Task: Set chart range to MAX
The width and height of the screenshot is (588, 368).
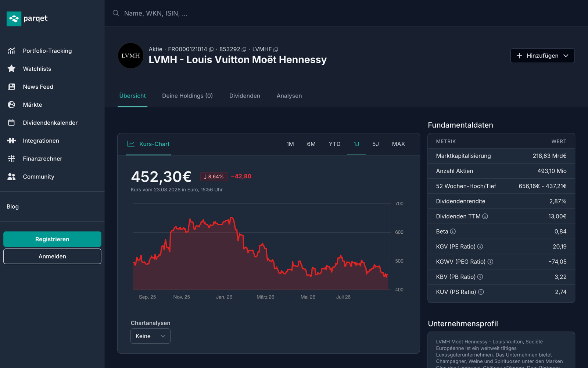Action: click(398, 144)
